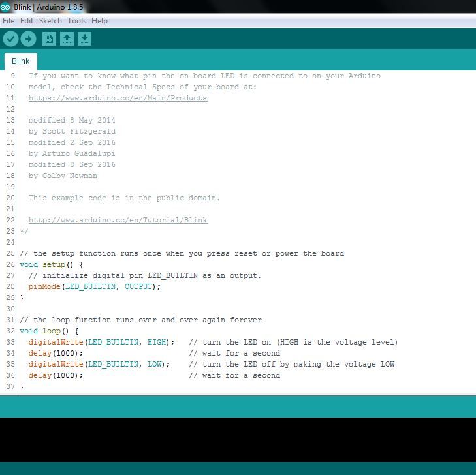Select the Blink sketch tab

(21, 61)
